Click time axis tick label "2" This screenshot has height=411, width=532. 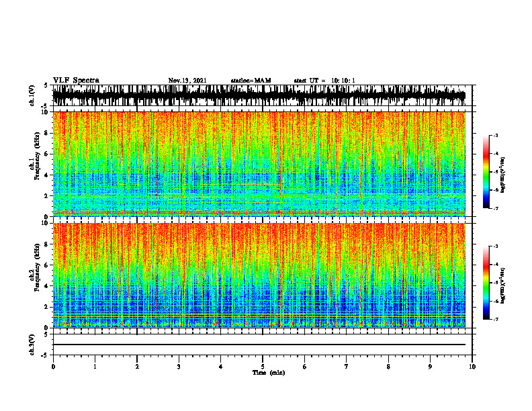(x=137, y=367)
